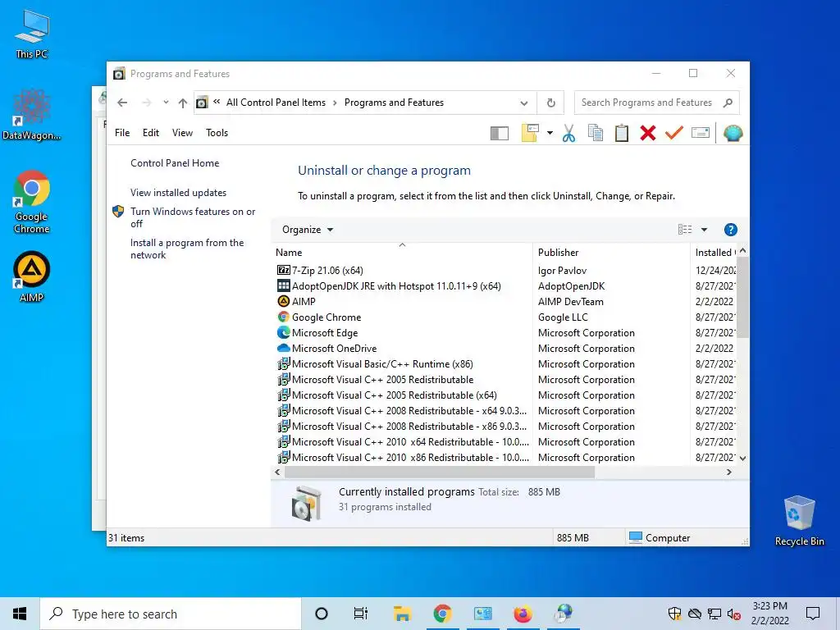Viewport: 840px width, 630px height.
Task: Click the Paste clipboard toolbar icon
Action: [622, 133]
